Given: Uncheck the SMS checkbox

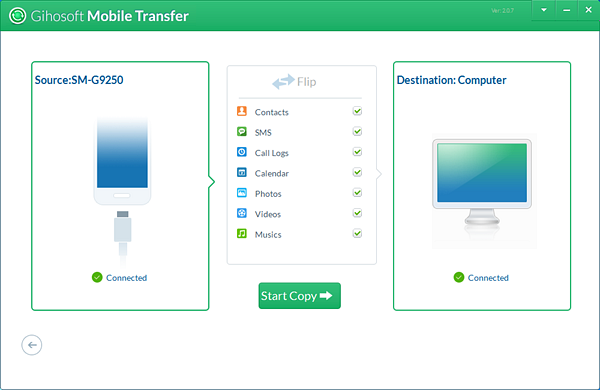Looking at the screenshot, I should click(357, 132).
